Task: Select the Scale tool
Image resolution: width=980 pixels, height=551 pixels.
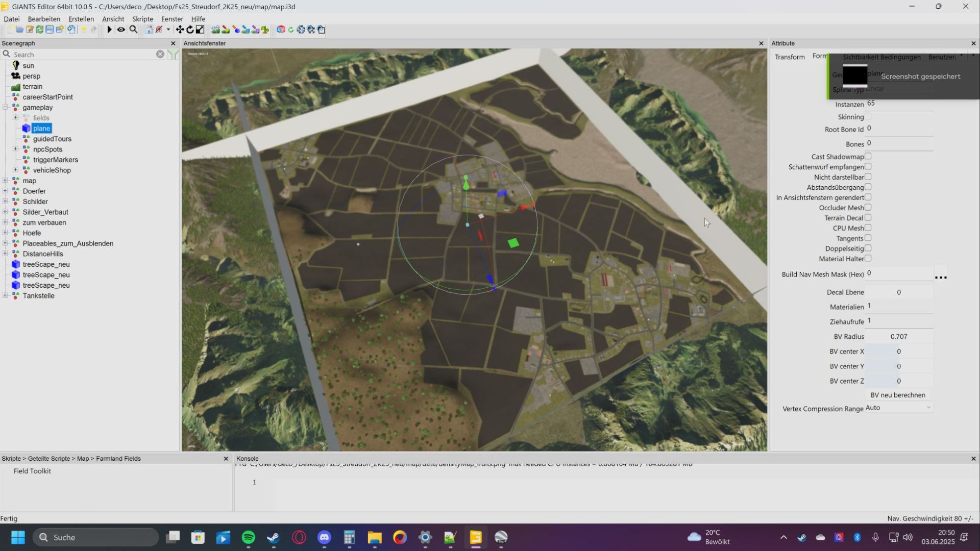Action: pyautogui.click(x=200, y=30)
